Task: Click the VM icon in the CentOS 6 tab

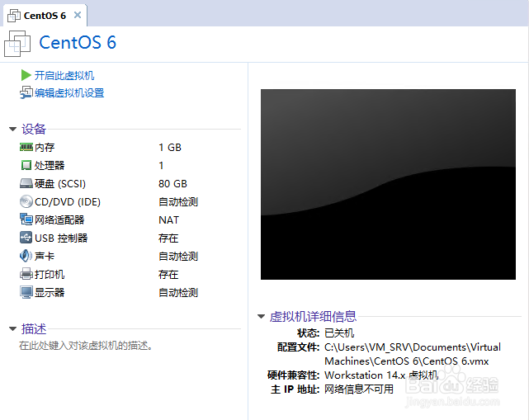Action: (x=14, y=16)
